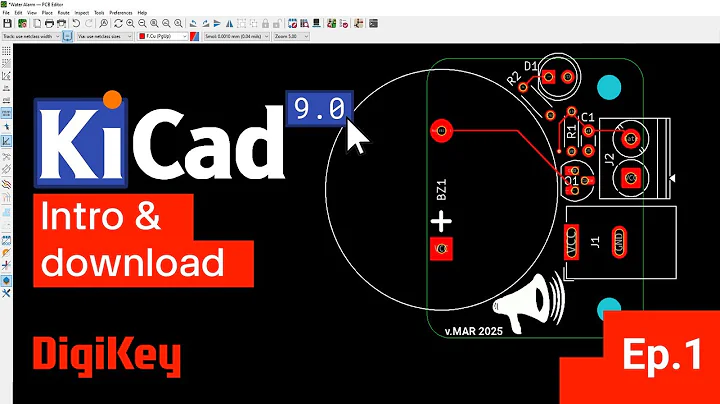
Task: Open the scripting console icon
Action: [373, 23]
